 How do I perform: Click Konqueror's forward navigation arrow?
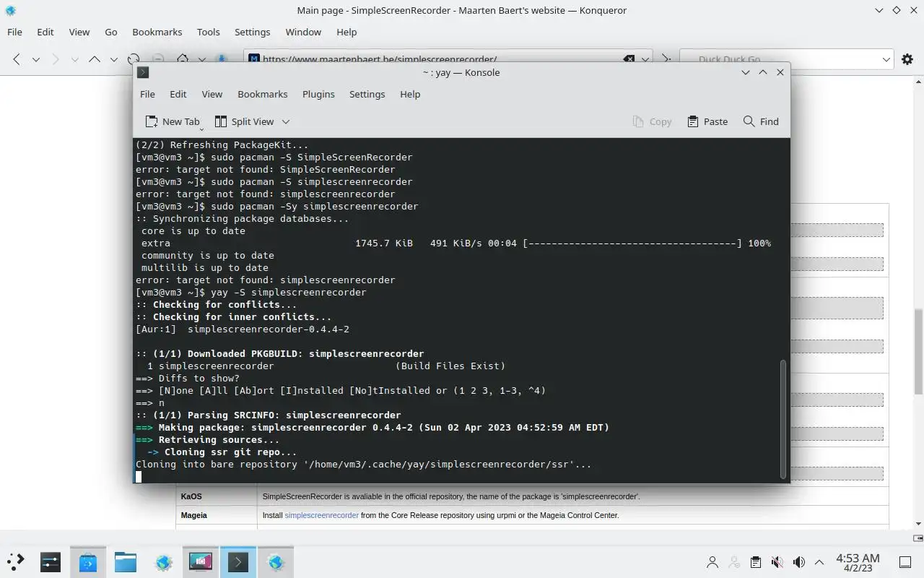(x=55, y=59)
